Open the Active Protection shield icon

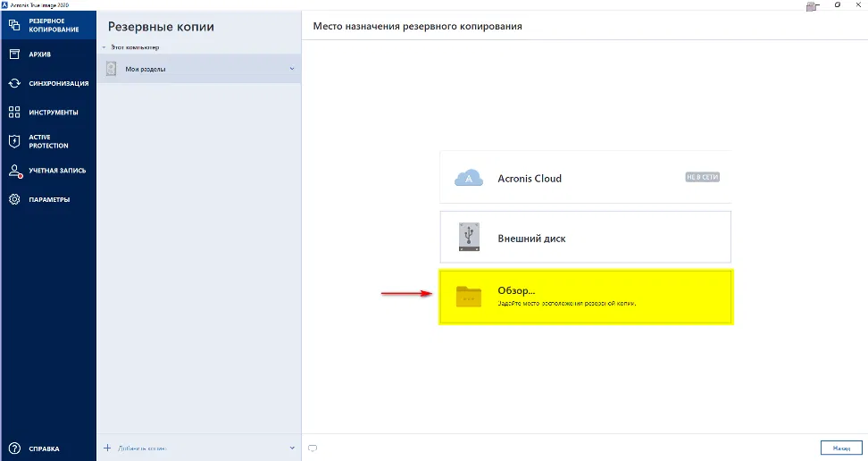pyautogui.click(x=14, y=141)
